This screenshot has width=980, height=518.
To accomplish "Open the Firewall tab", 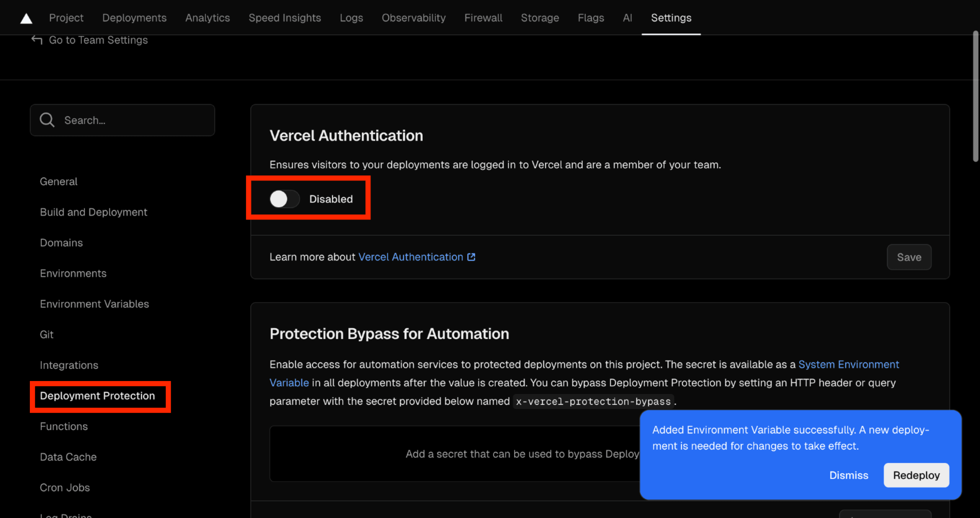I will (x=483, y=18).
